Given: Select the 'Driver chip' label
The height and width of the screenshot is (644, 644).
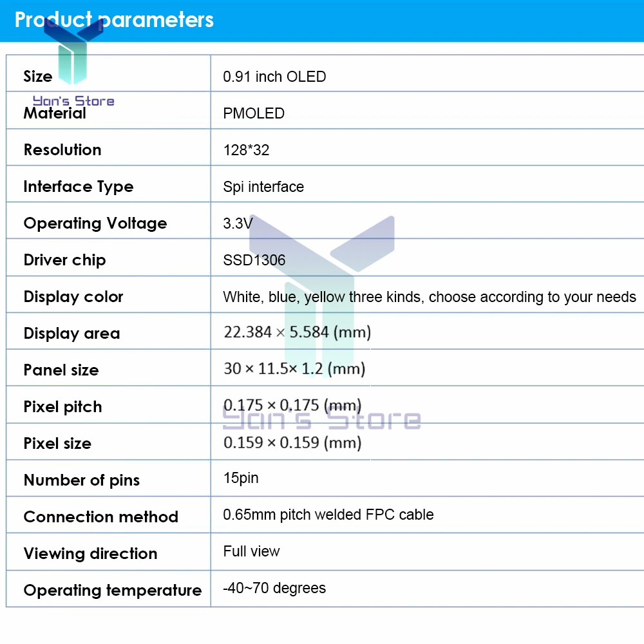Looking at the screenshot, I should click(x=64, y=260).
